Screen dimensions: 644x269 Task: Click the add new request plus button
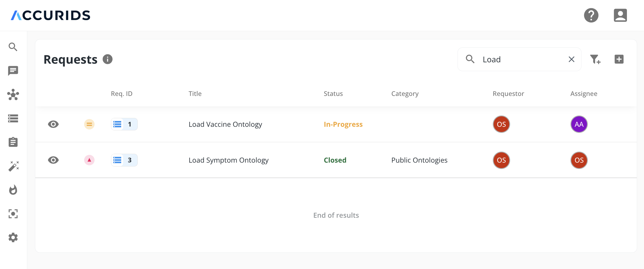tap(619, 59)
